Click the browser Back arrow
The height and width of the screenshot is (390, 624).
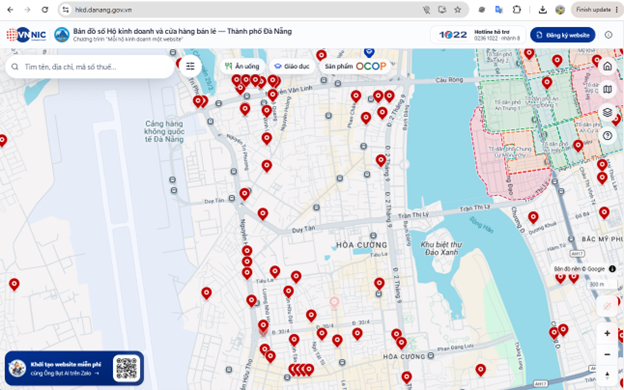[x=10, y=10]
